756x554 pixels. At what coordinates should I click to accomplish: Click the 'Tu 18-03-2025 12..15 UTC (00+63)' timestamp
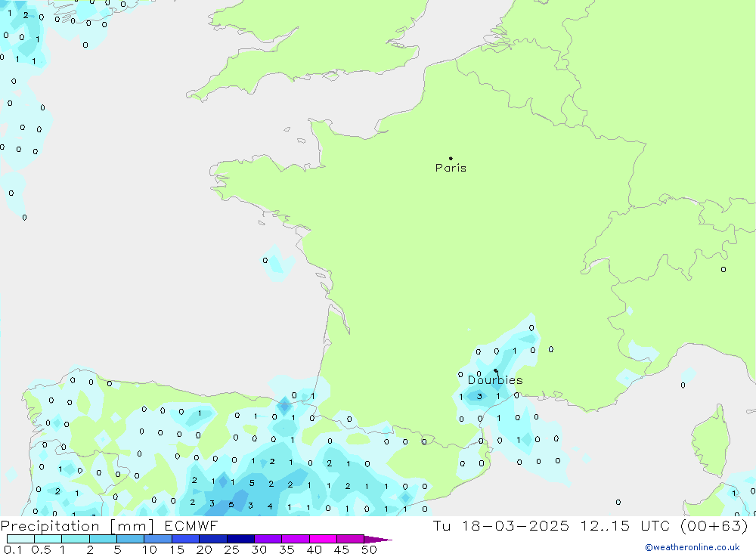[590, 525]
